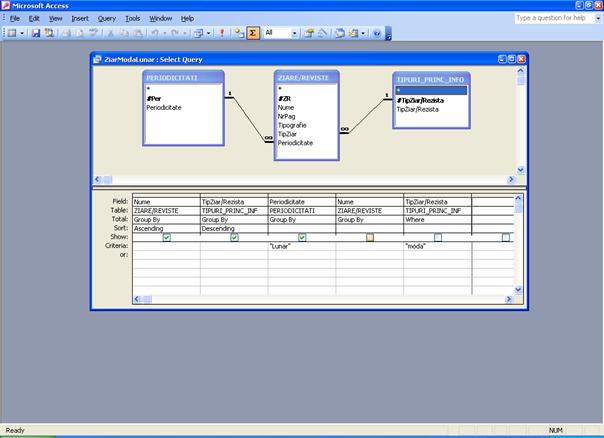Screen dimensions: 604x438
Task: Click the design grid vertical scrollbar
Action: coord(518,250)
